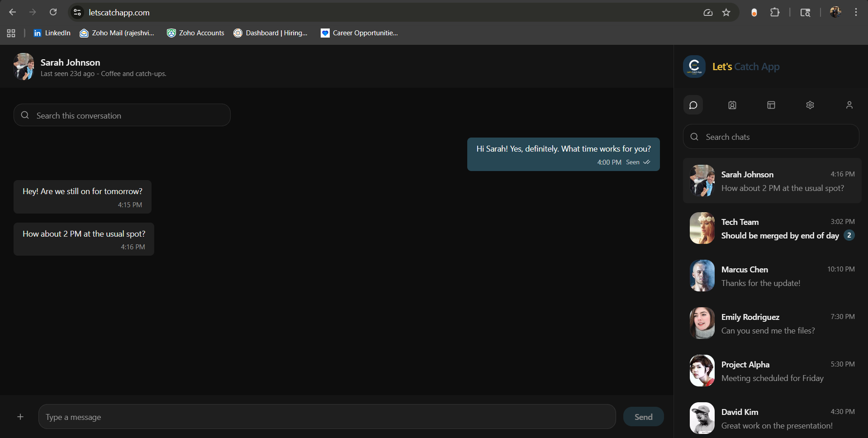Click the Emily Rodriguez avatar thumbnail

(x=702, y=323)
